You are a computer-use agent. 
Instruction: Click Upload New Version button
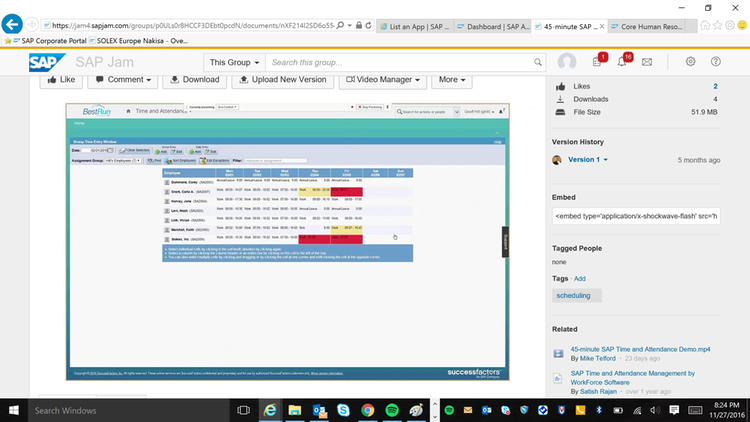pos(283,79)
